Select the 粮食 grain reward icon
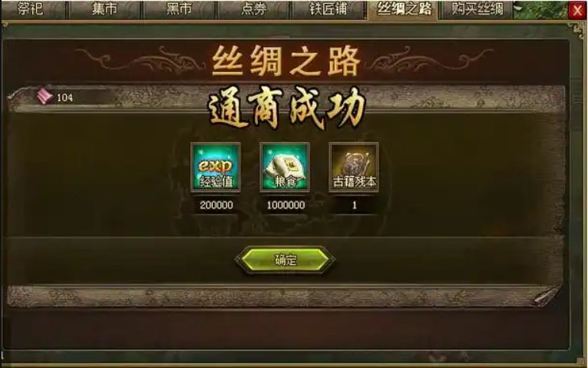Viewport: 588px width, 368px height. click(285, 167)
